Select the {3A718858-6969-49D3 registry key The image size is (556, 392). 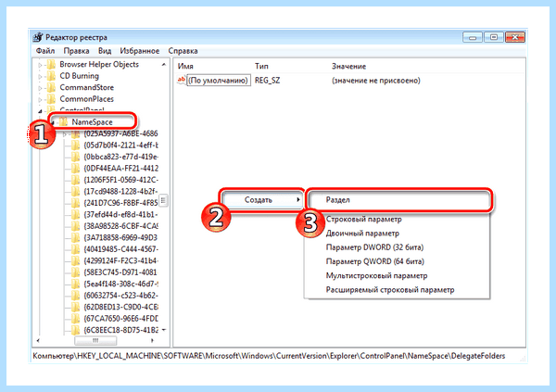pyautogui.click(x=120, y=237)
